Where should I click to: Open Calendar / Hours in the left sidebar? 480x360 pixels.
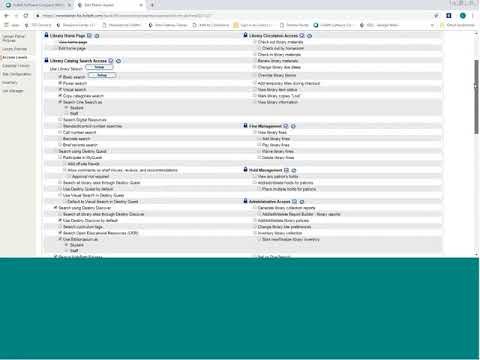[16, 66]
